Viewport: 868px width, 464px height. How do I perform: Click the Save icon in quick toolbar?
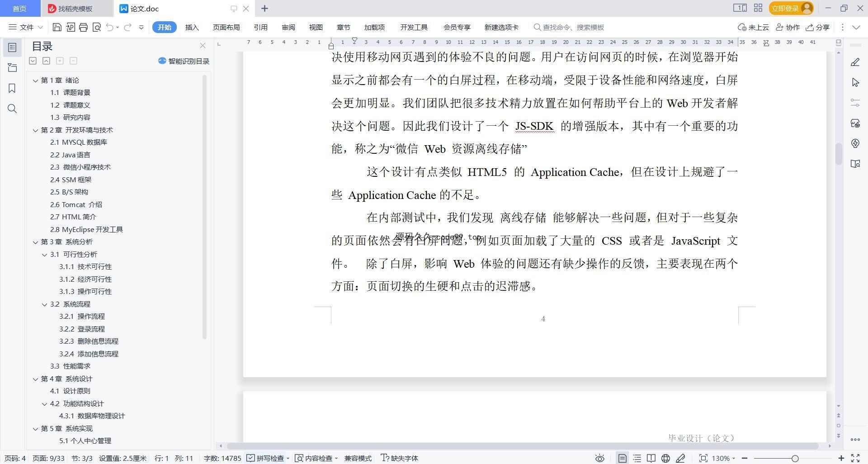[57, 27]
